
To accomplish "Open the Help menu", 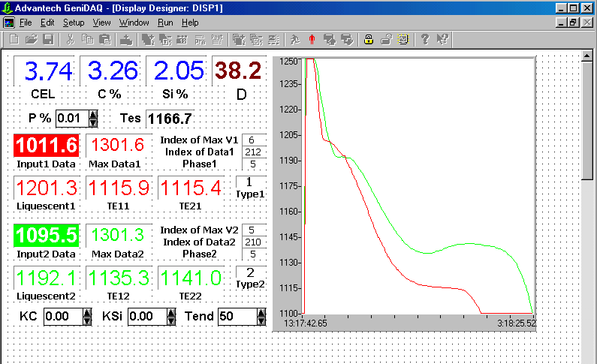I will pos(190,23).
